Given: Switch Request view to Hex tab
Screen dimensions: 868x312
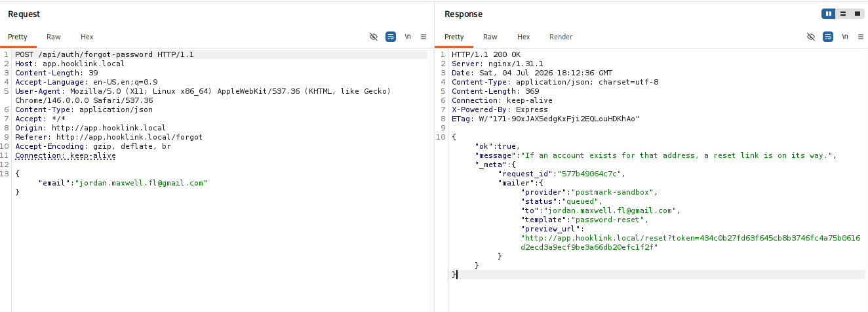Looking at the screenshot, I should pyautogui.click(x=87, y=37).
